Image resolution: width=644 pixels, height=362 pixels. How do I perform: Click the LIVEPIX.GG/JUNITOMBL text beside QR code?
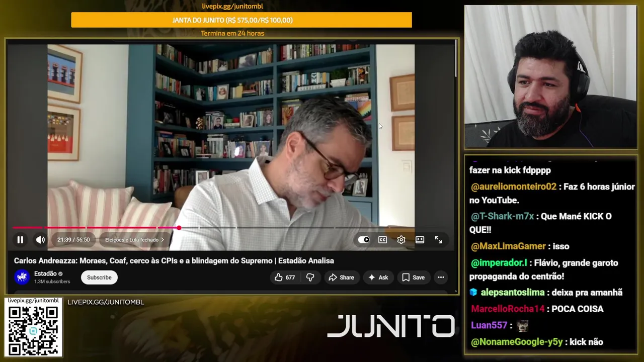[x=106, y=302]
